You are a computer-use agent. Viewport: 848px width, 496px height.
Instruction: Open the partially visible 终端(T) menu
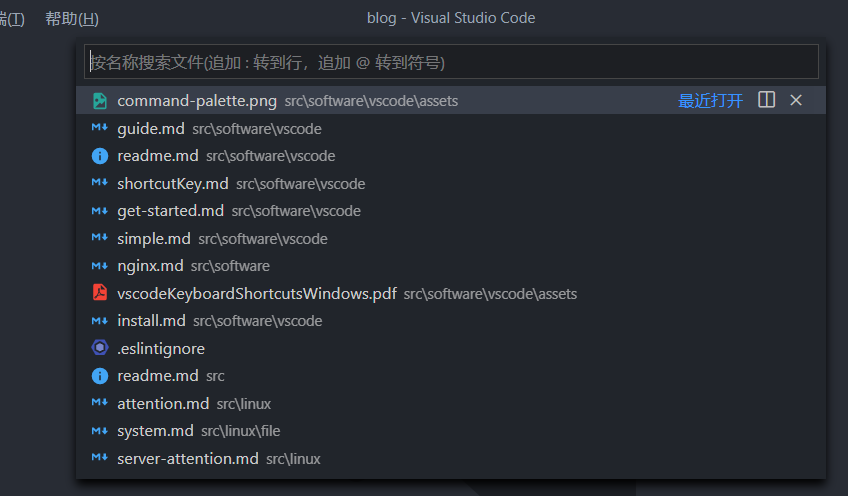pyautogui.click(x=12, y=19)
